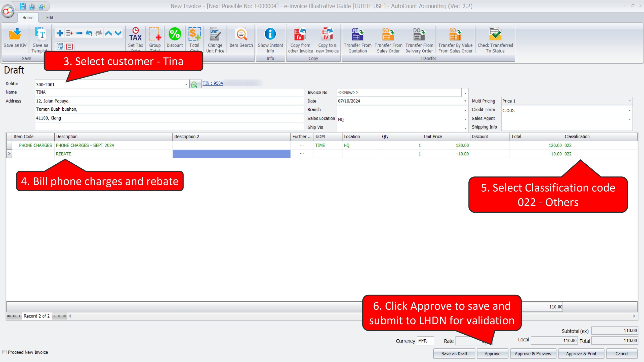This screenshot has height=362, width=644.
Task: Add a new row with plus icon
Action: coord(60,33)
